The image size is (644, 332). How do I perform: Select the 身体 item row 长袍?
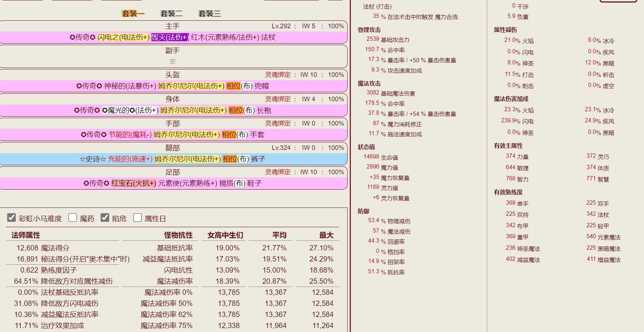pos(173,110)
